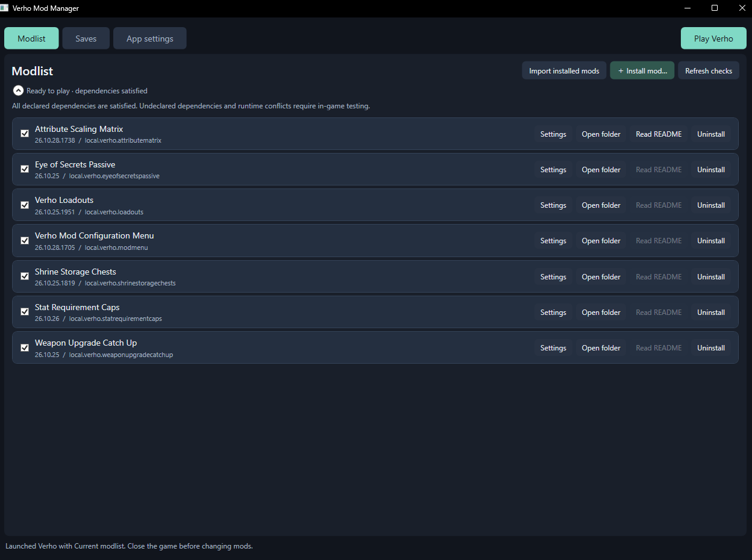
Task: Toggle Stat Requirement Caps checkbox
Action: (25, 312)
